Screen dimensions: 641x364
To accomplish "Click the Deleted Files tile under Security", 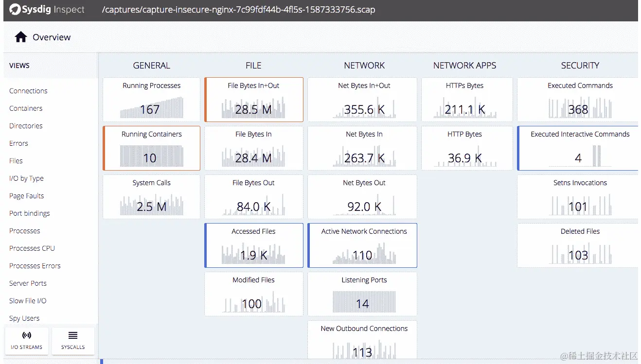I will click(x=580, y=245).
